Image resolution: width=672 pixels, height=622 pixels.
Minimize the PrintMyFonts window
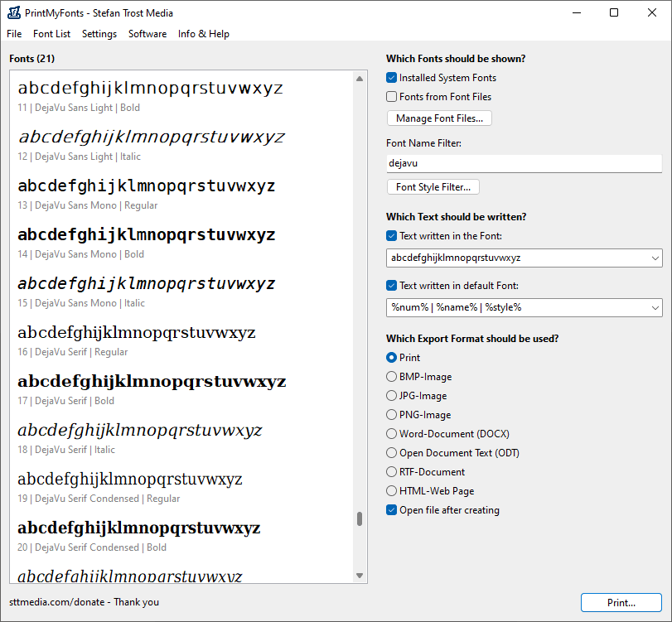click(577, 13)
